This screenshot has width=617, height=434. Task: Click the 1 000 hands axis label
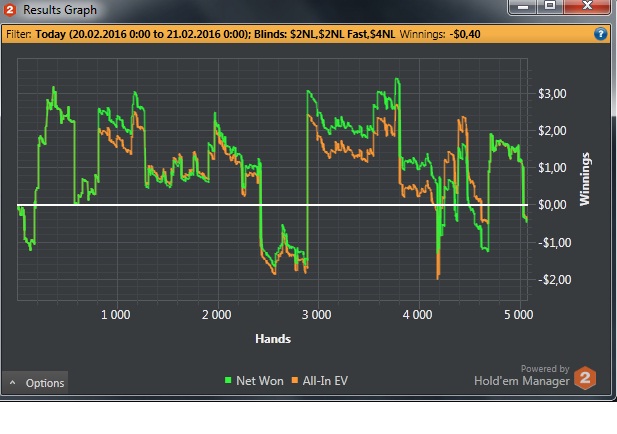tap(116, 315)
